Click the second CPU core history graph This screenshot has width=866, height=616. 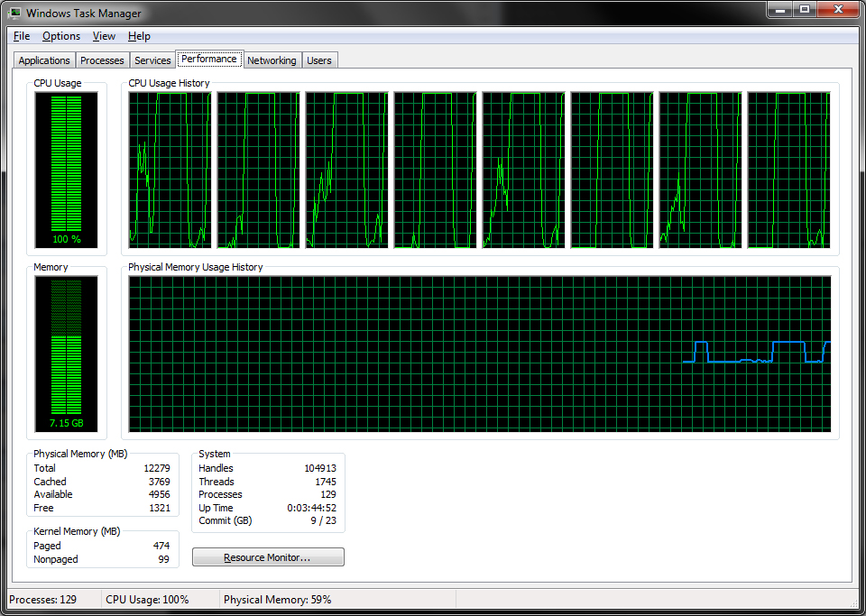[x=258, y=170]
